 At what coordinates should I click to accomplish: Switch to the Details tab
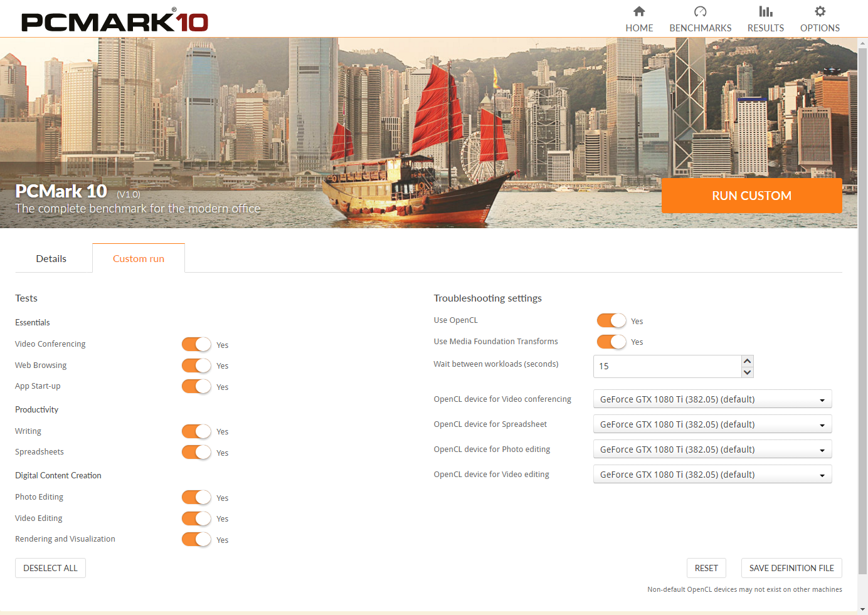(x=51, y=258)
